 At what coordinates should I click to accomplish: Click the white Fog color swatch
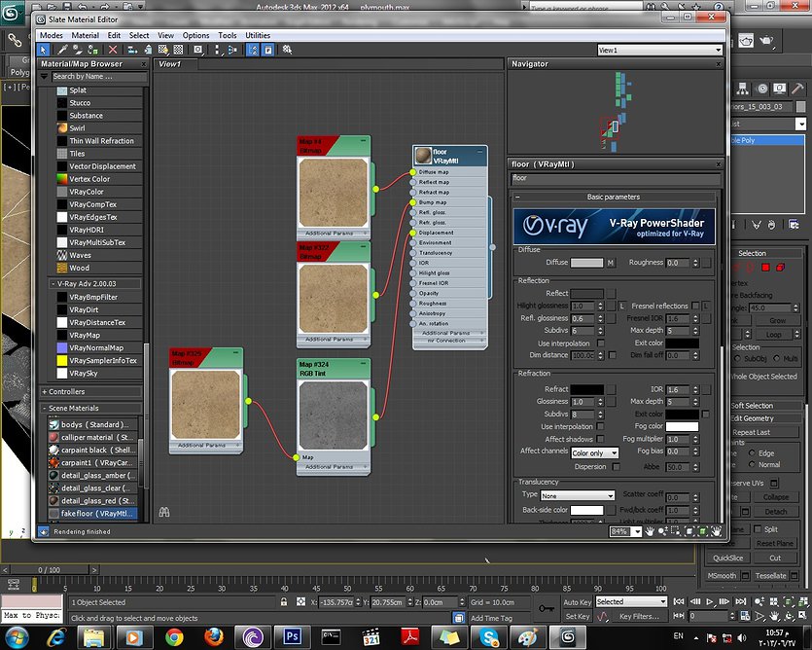[x=682, y=426]
